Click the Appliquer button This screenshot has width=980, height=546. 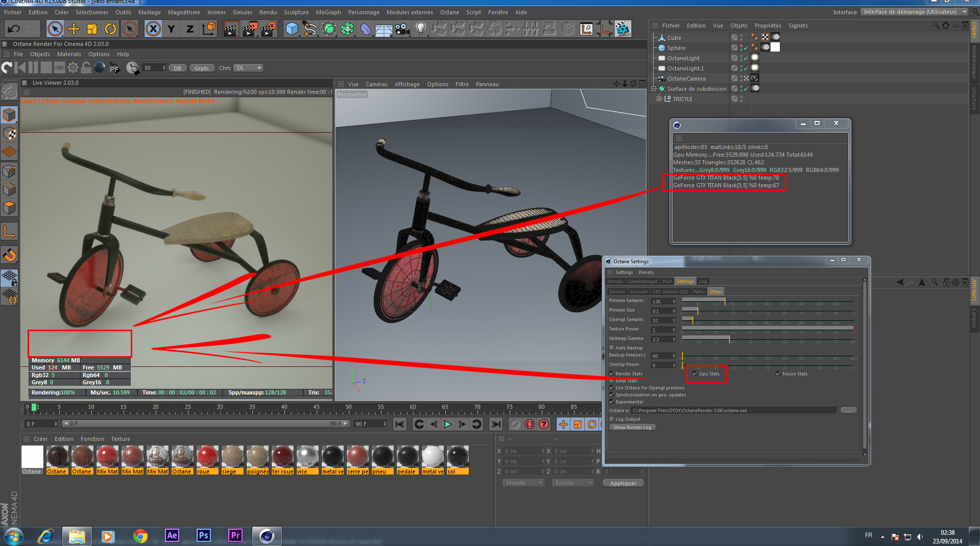pos(623,483)
